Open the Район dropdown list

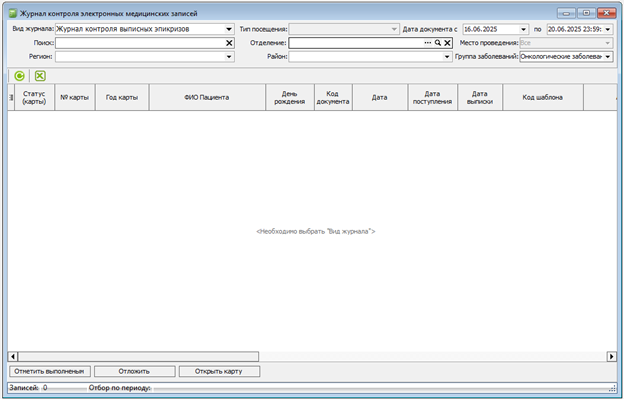pyautogui.click(x=447, y=56)
